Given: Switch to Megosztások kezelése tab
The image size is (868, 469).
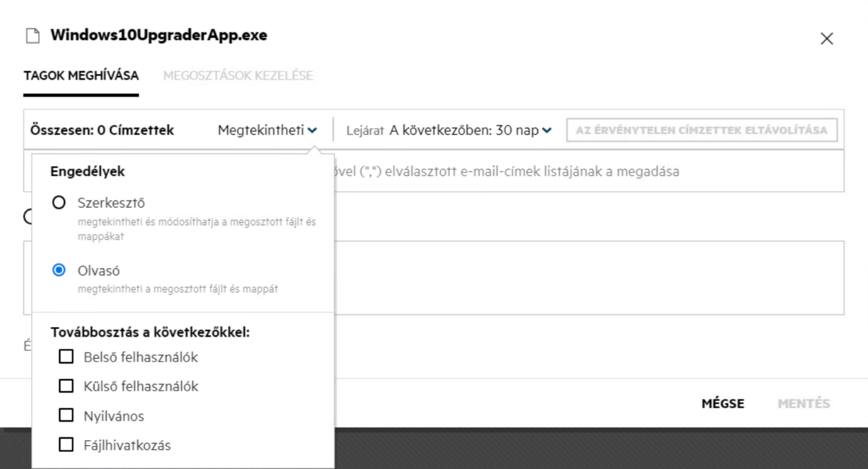Looking at the screenshot, I should pos(238,76).
